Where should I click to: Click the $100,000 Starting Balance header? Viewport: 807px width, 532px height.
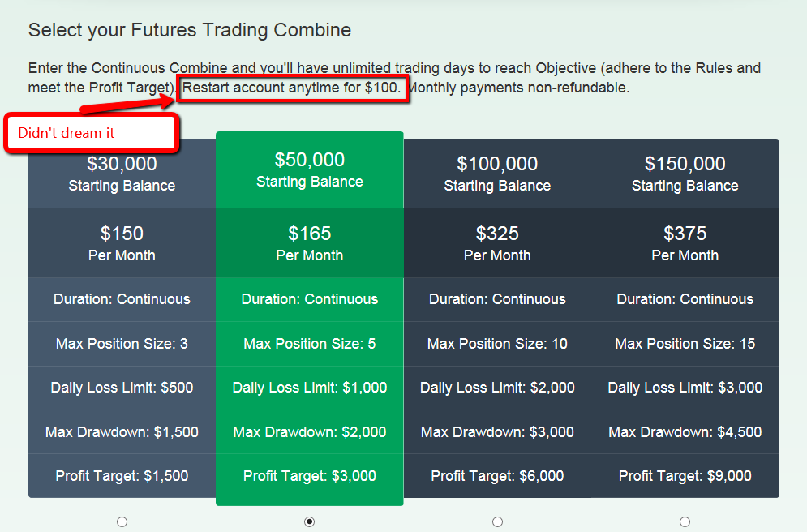(497, 174)
